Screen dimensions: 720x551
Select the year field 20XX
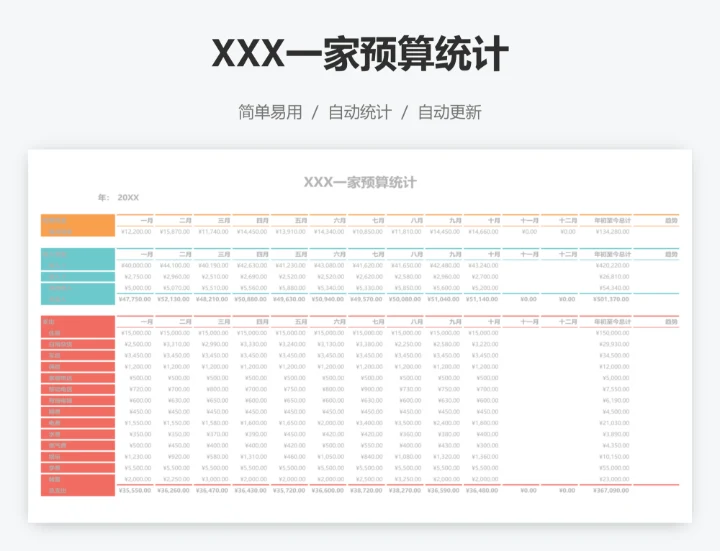coord(128,197)
